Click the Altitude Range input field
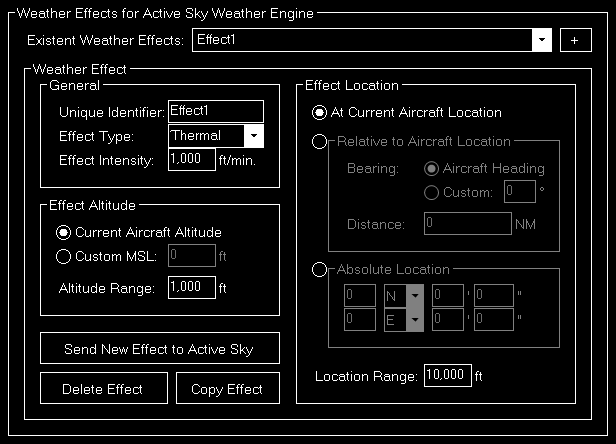This screenshot has width=616, height=444. (192, 287)
